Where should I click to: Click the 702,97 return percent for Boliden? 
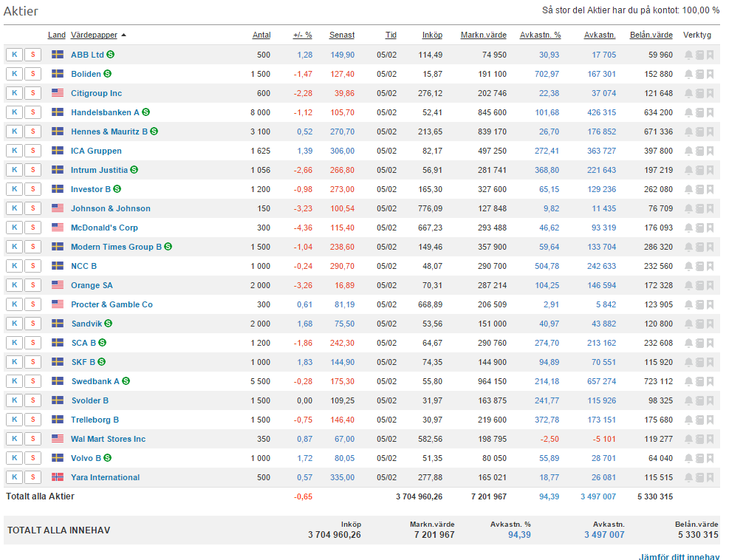[547, 74]
